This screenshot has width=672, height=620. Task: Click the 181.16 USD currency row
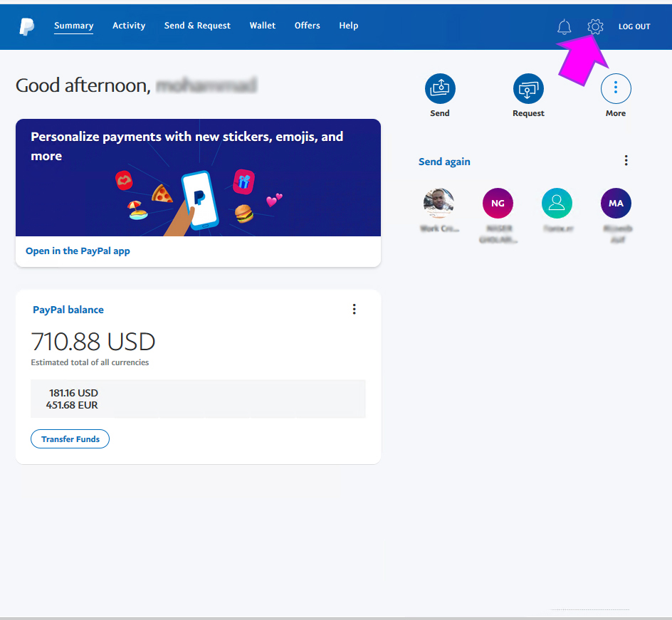click(x=73, y=393)
